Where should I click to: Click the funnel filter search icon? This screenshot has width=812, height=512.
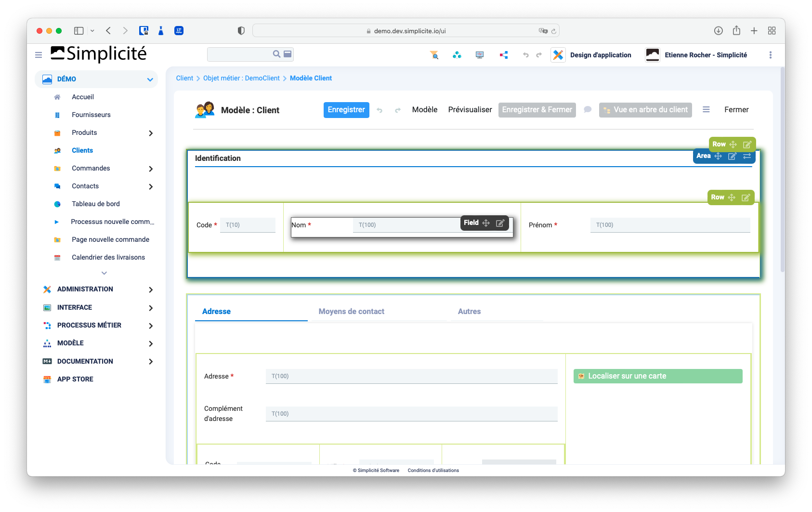tap(434, 54)
